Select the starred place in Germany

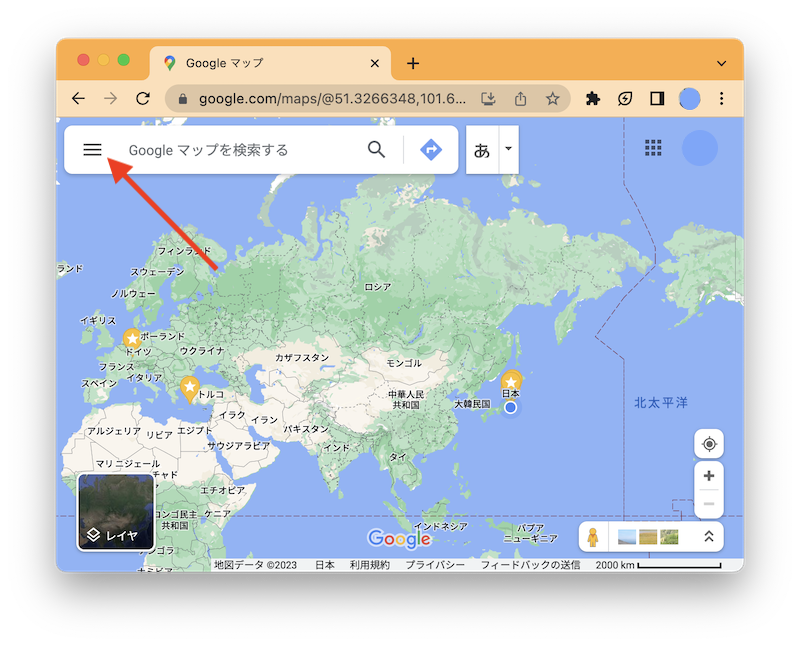(132, 339)
